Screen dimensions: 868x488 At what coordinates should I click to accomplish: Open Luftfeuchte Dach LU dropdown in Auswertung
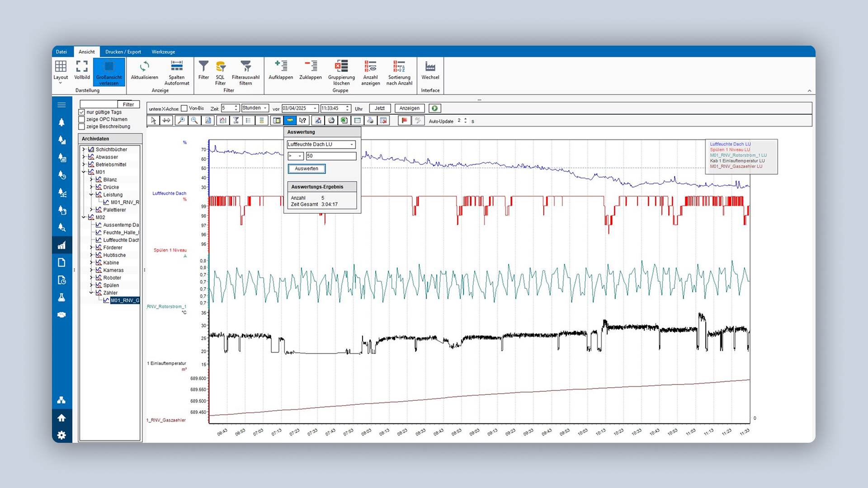pyautogui.click(x=351, y=145)
